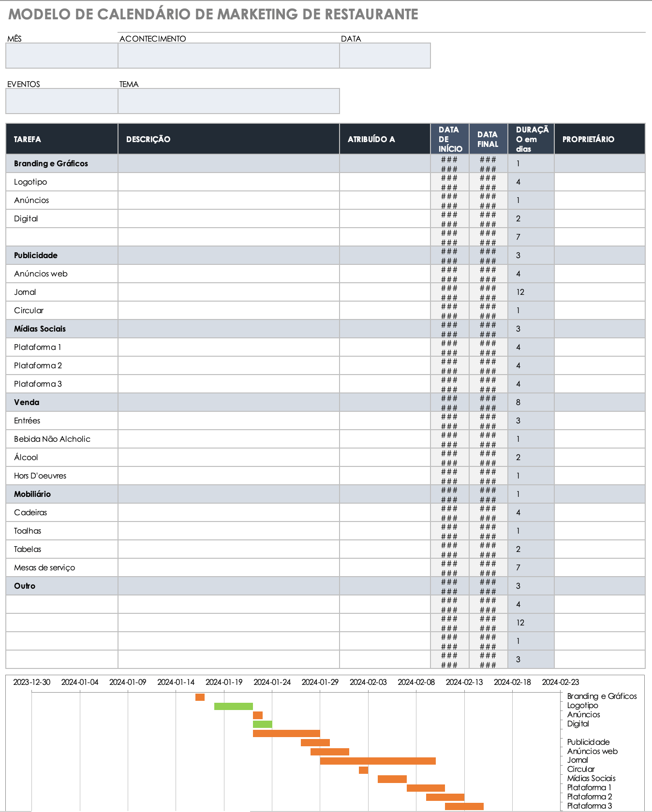Click the Anúncios task cell
The image size is (652, 812).
pos(62,200)
